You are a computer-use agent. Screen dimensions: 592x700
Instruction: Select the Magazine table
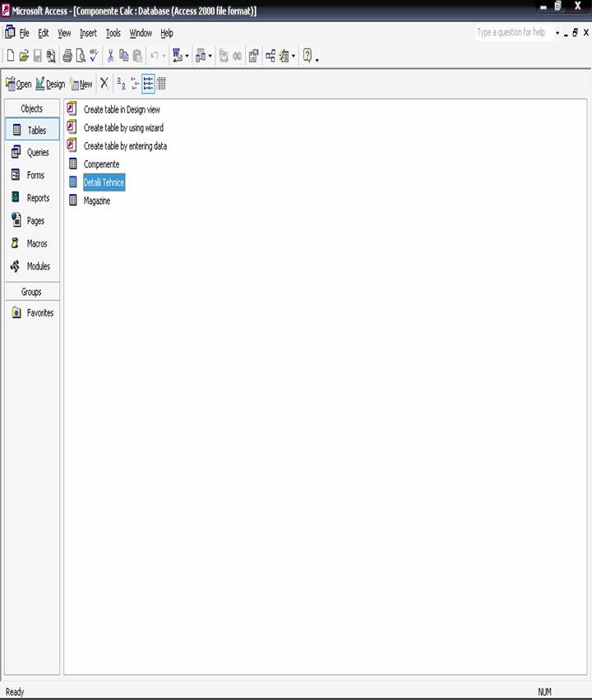(x=96, y=200)
